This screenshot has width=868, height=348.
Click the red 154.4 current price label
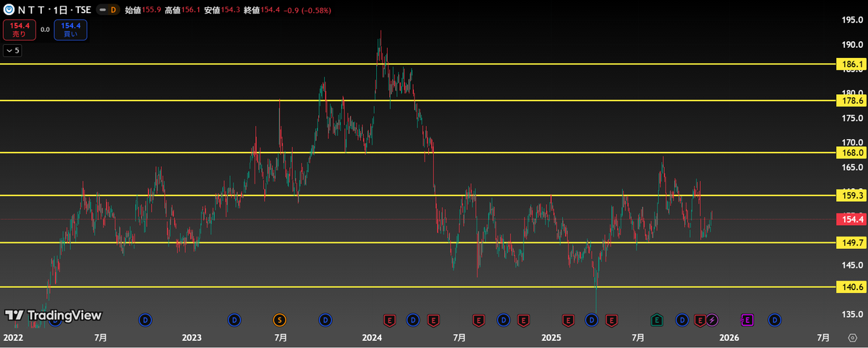tap(851, 219)
